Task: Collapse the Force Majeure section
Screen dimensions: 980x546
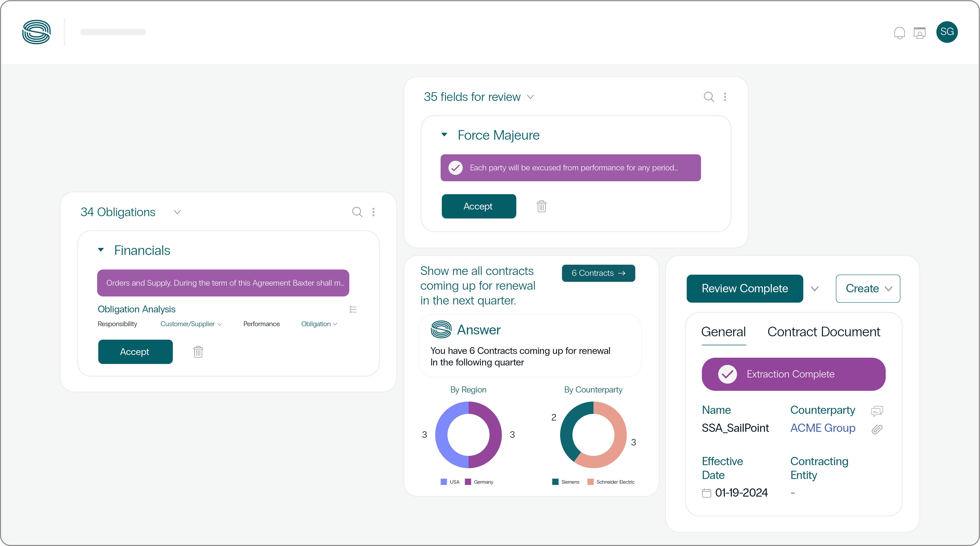Action: (444, 135)
